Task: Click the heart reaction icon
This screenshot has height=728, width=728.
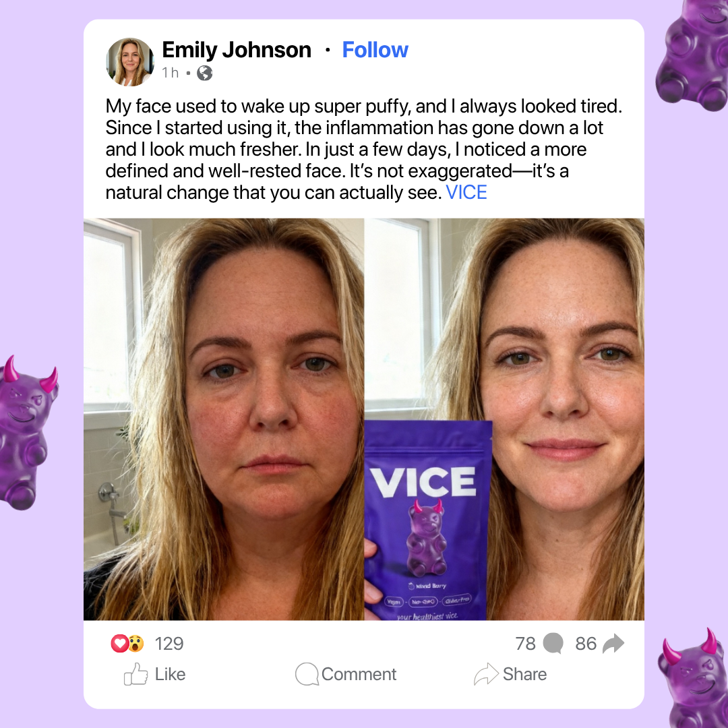Action: tap(119, 644)
